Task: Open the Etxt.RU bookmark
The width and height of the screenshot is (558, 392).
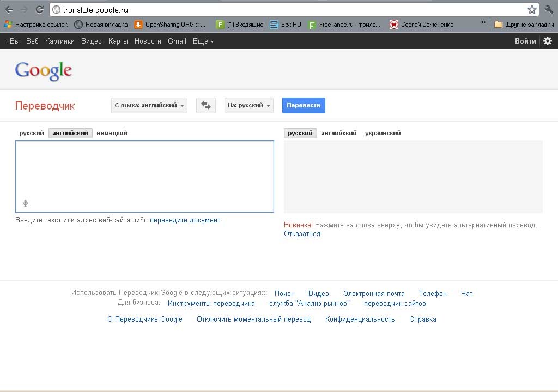Action: (286, 25)
